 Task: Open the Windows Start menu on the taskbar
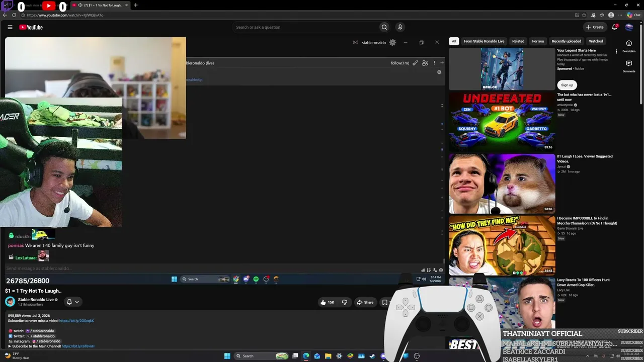pyautogui.click(x=227, y=356)
